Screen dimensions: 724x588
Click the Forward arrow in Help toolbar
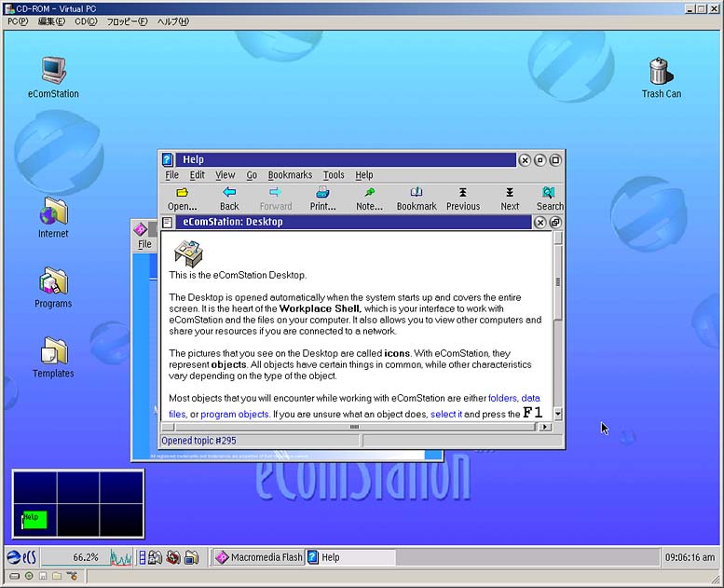[x=276, y=199]
